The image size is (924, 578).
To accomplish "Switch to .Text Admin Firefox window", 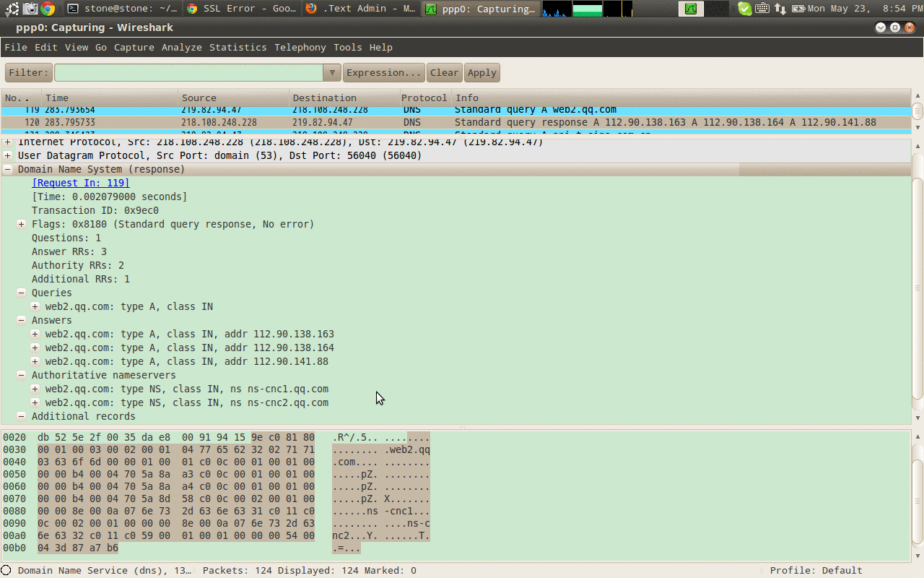I will pos(361,9).
